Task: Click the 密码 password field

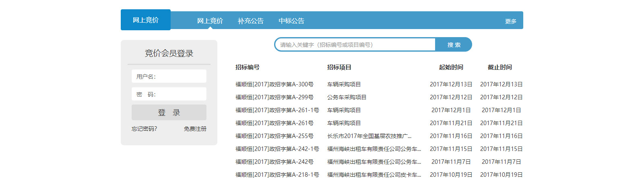Action: pyautogui.click(x=169, y=94)
